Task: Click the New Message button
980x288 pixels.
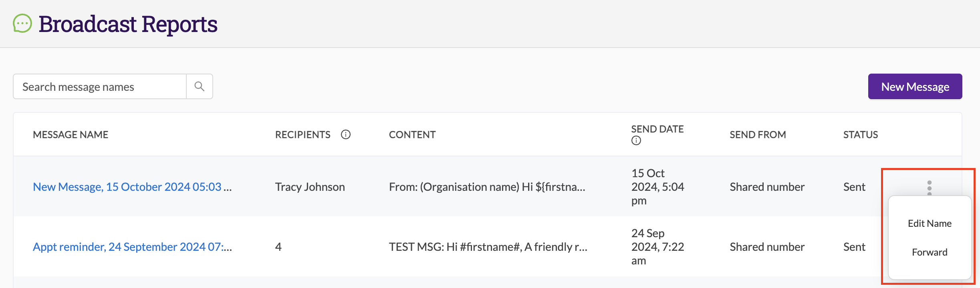Action: [x=915, y=86]
